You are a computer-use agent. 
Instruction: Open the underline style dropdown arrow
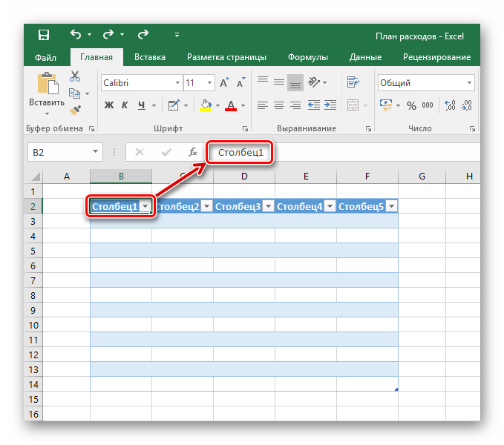154,105
